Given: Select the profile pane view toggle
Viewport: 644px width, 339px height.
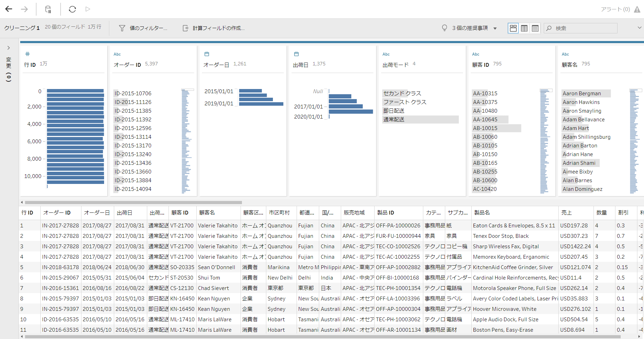Looking at the screenshot, I should pos(513,28).
